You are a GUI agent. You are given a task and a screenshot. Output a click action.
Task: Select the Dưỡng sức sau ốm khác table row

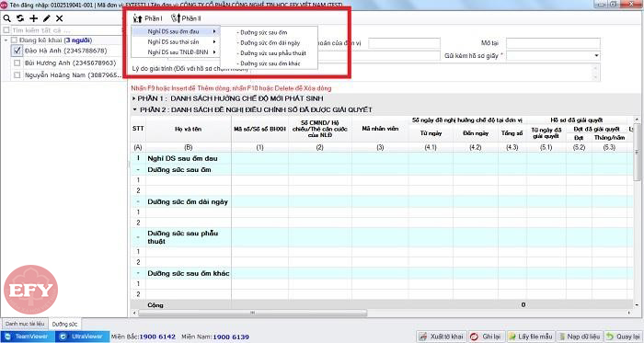click(382, 273)
